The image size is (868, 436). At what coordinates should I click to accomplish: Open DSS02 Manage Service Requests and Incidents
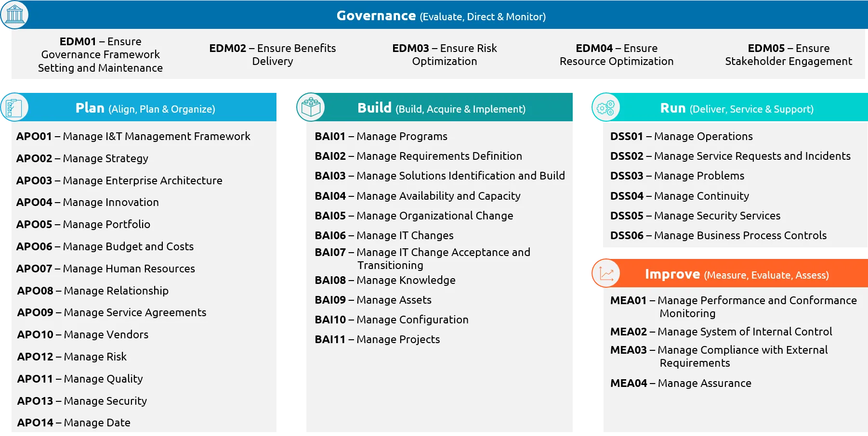730,156
